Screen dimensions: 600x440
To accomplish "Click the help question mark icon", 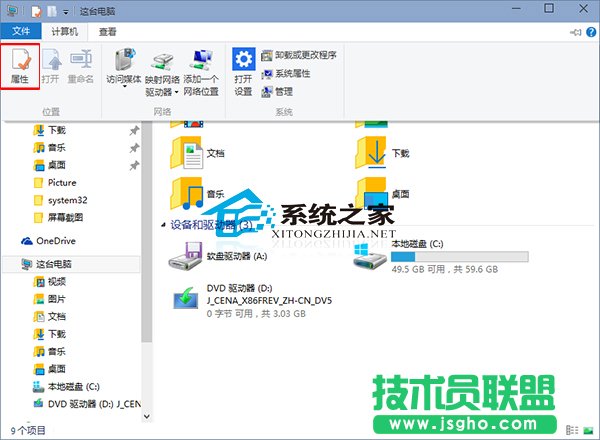I will pos(589,32).
